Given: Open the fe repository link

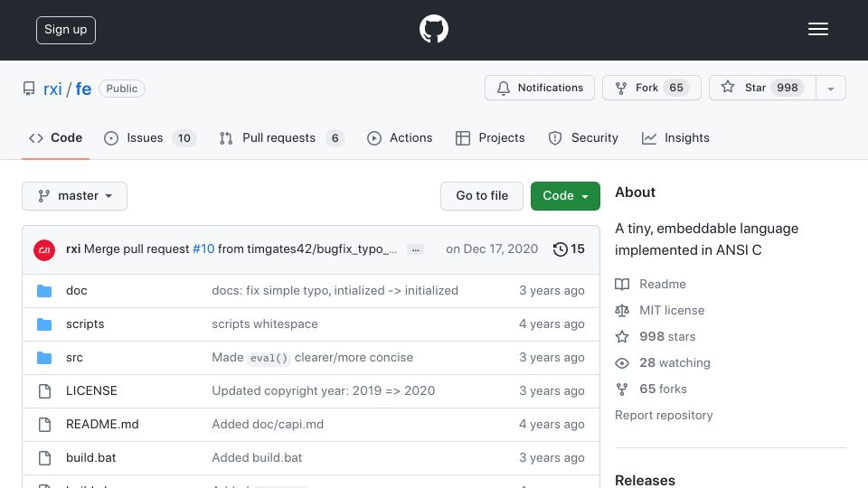Looking at the screenshot, I should pyautogui.click(x=83, y=89).
